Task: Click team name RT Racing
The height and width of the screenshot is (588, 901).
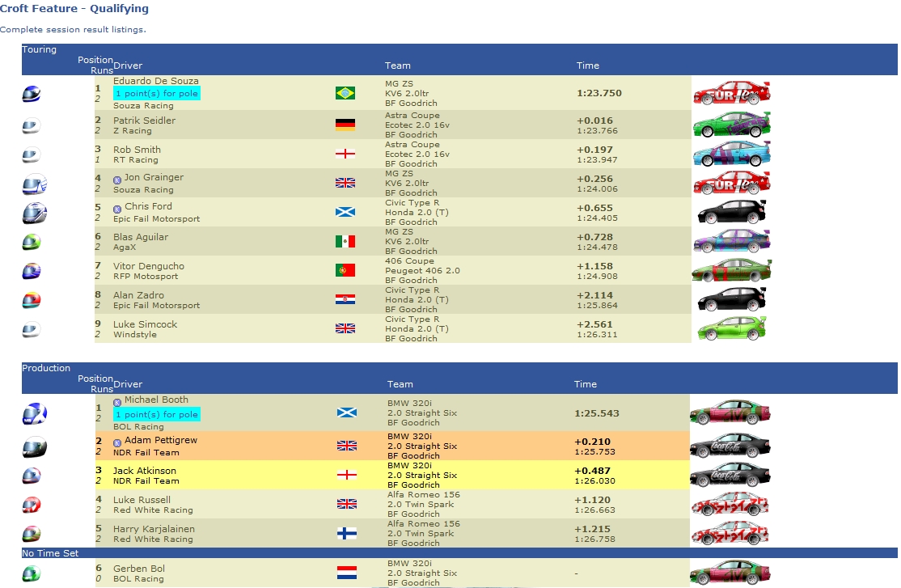Action: pyautogui.click(x=136, y=160)
